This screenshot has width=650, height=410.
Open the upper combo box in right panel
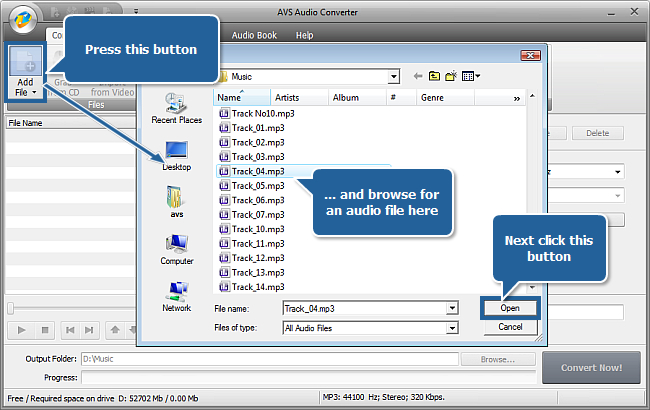618,172
